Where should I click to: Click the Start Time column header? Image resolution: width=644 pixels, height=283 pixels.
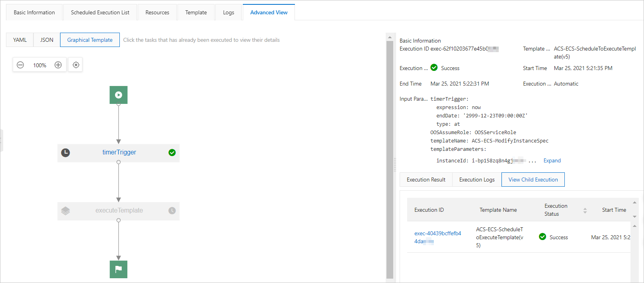click(x=614, y=210)
